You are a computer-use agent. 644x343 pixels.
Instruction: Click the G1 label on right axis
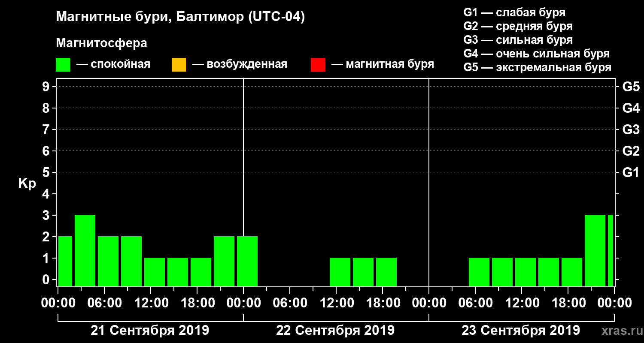coord(631,172)
